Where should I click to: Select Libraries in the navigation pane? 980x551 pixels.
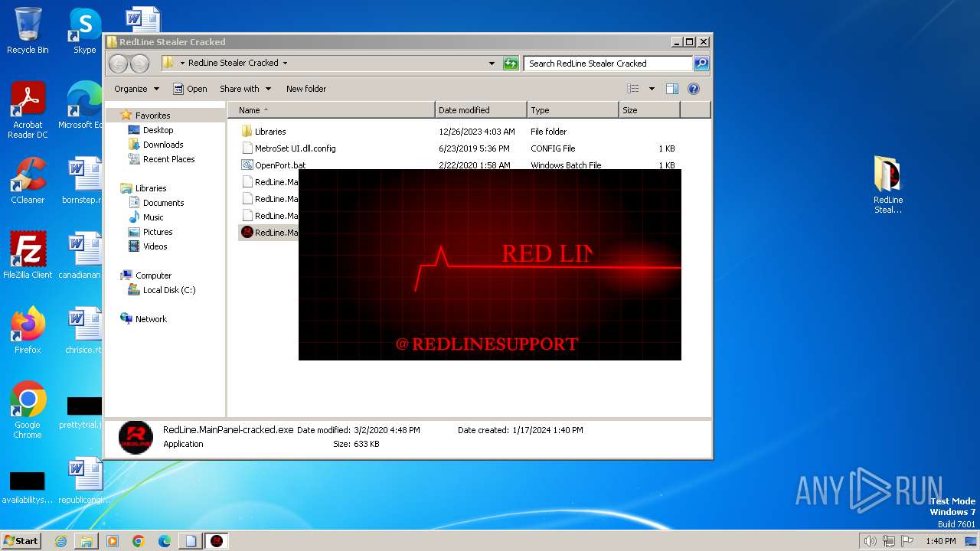pos(151,188)
